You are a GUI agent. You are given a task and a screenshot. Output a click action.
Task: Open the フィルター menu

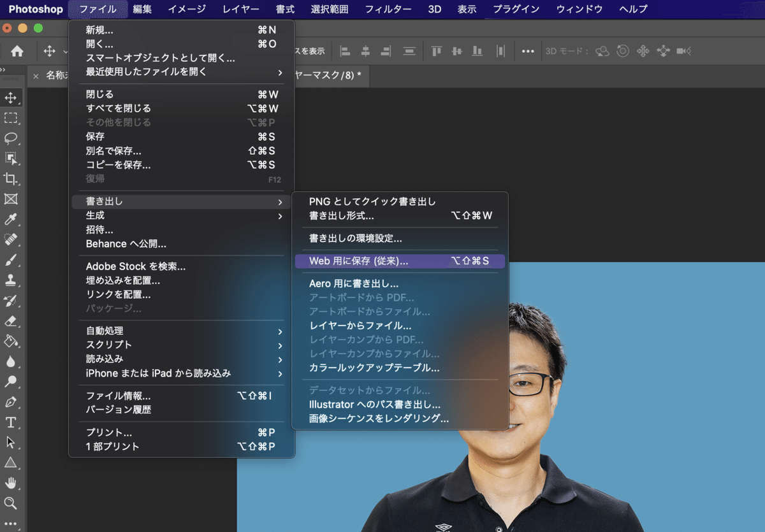pos(388,9)
